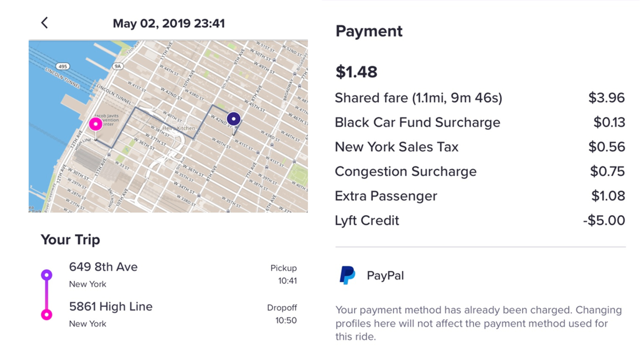The width and height of the screenshot is (644, 362).
Task: Click the pink dropoff dot beside addresses
Action: tap(47, 314)
